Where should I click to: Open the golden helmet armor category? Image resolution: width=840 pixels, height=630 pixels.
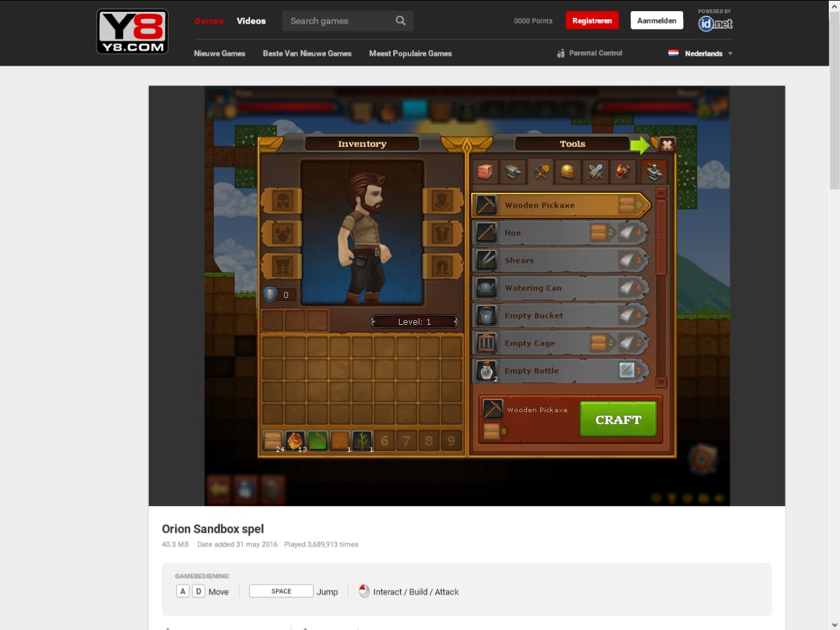[568, 171]
